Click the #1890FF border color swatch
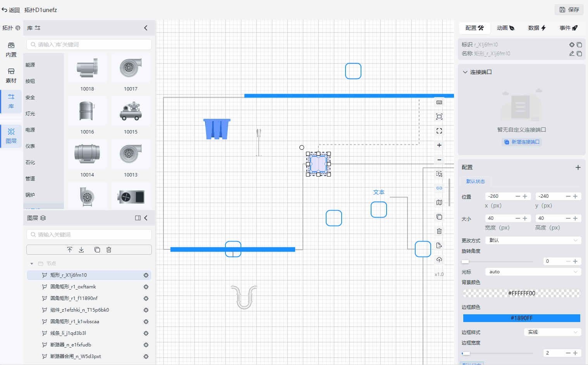The width and height of the screenshot is (588, 365). click(x=521, y=318)
